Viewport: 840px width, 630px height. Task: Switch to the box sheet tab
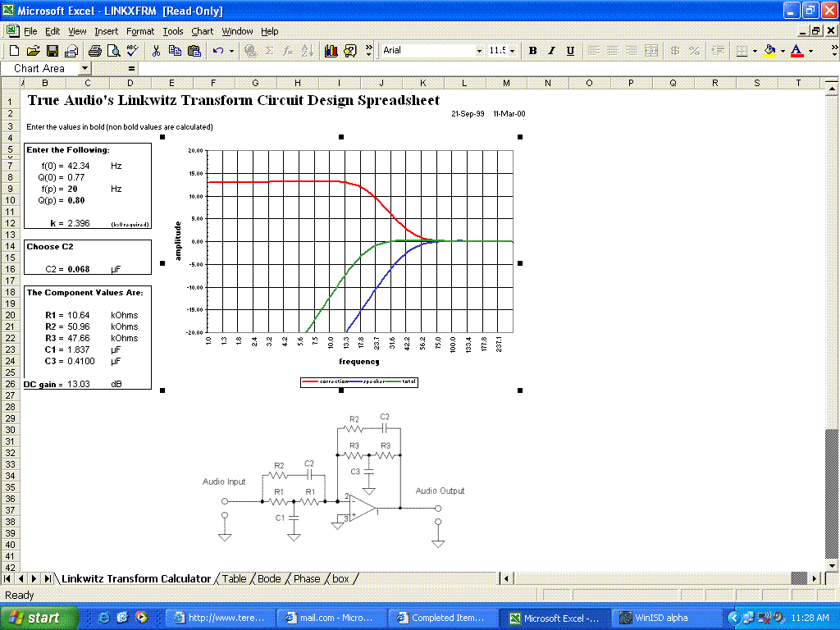coord(340,578)
